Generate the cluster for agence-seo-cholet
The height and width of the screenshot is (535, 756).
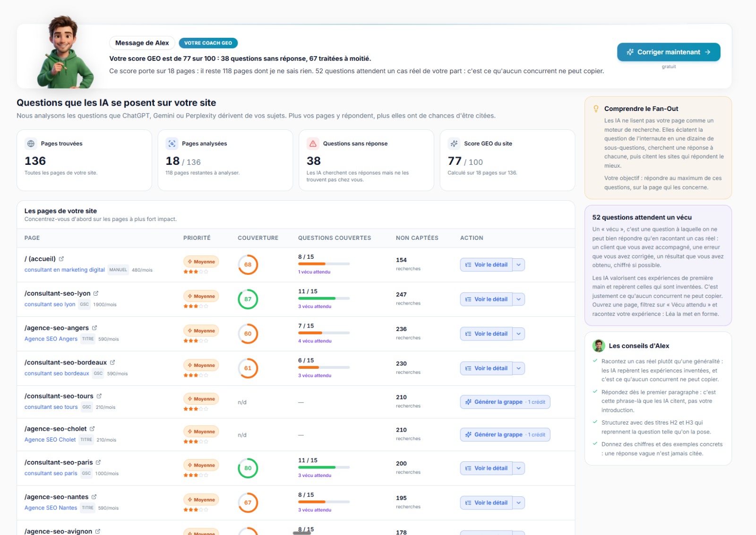tap(505, 434)
